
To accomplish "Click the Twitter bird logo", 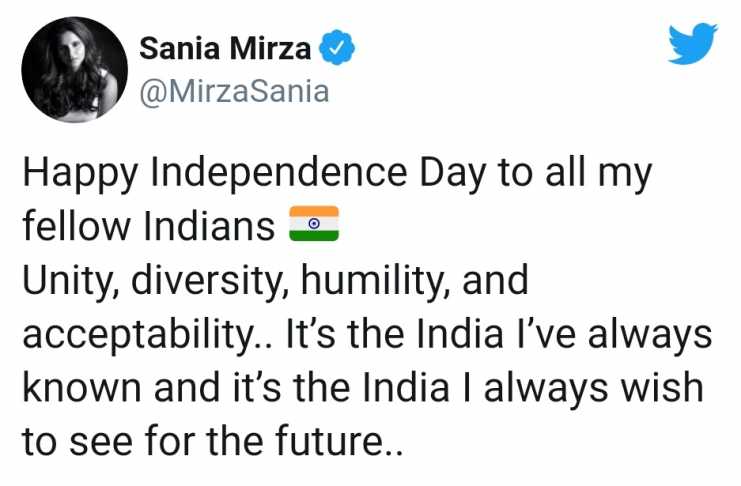I will pyautogui.click(x=693, y=43).
